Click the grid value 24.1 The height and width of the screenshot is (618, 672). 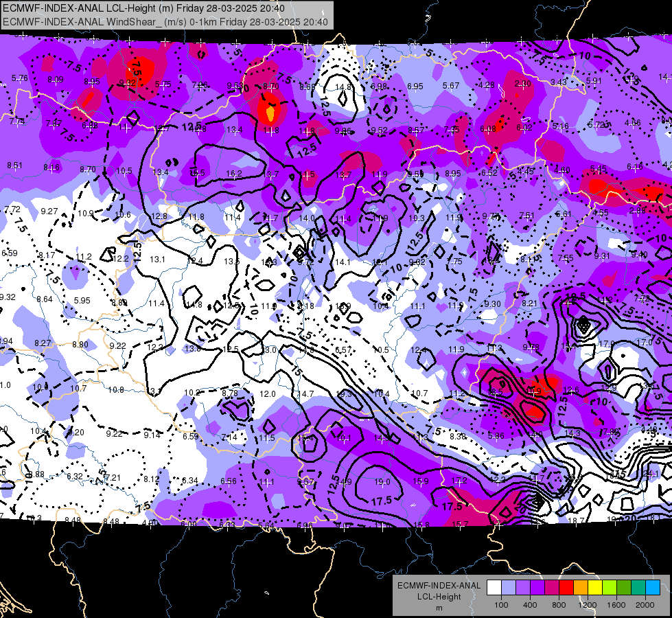click(651, 474)
